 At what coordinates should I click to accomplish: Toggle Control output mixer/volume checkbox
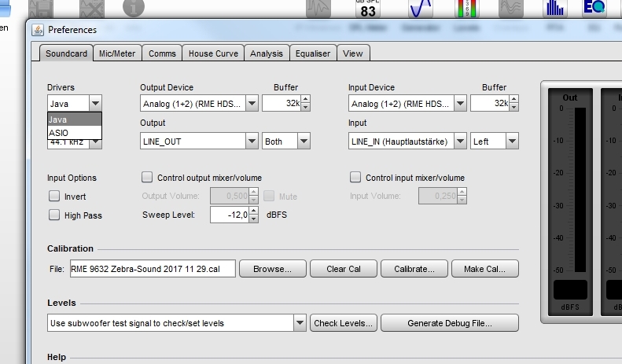[x=146, y=178]
